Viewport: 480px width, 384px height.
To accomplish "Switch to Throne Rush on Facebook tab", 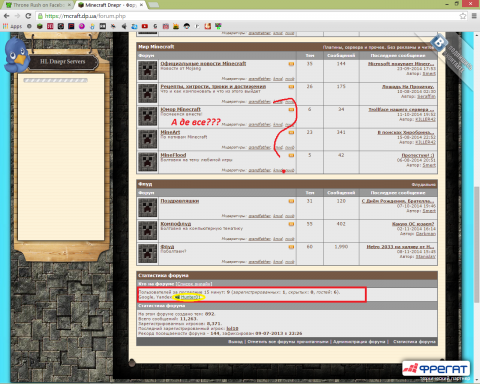I will point(38,5).
